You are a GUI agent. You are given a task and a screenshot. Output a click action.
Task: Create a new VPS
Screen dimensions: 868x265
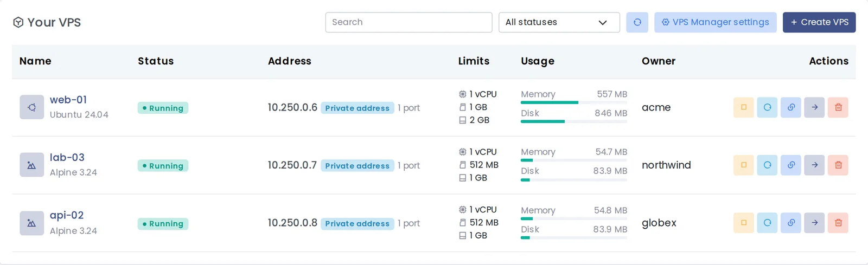(819, 22)
